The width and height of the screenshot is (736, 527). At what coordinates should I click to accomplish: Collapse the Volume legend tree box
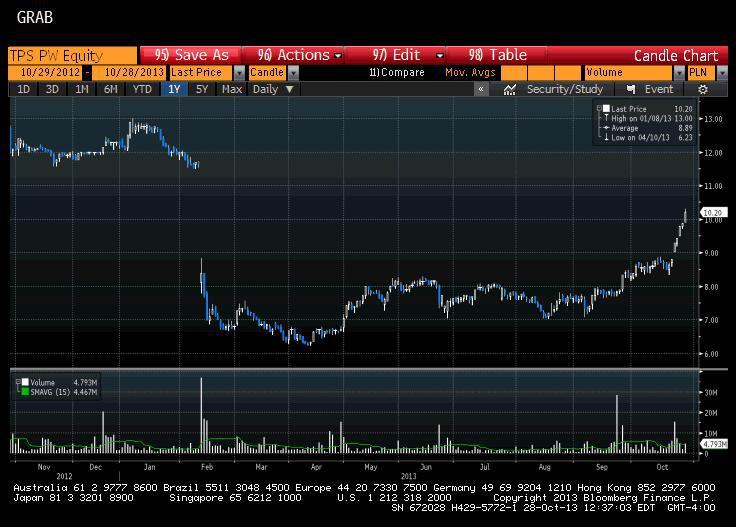[x=18, y=382]
